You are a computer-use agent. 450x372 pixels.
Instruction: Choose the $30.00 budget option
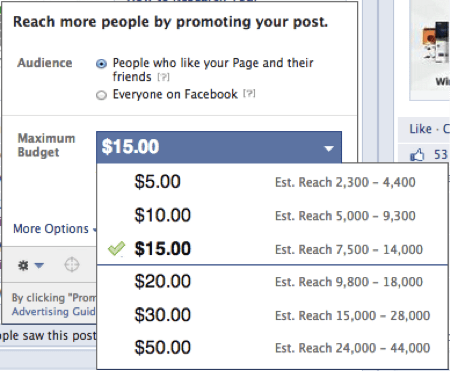pos(272,315)
